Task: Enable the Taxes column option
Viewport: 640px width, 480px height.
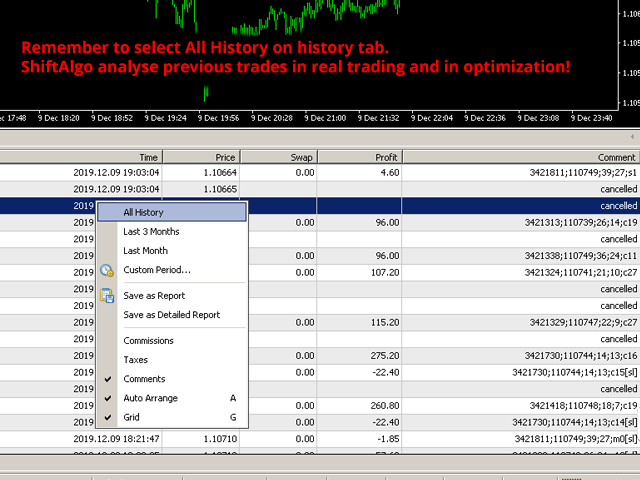Action: click(135, 360)
